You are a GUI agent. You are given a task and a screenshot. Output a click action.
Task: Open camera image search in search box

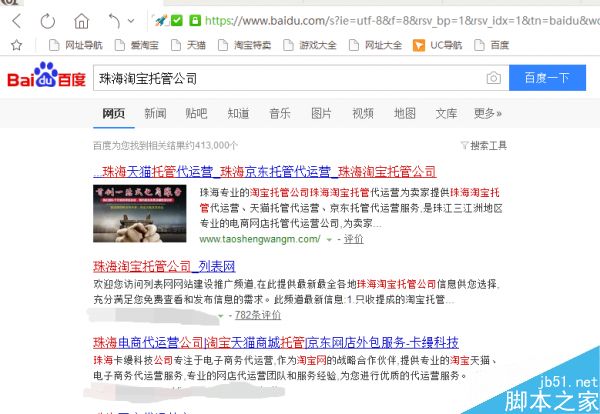point(493,78)
